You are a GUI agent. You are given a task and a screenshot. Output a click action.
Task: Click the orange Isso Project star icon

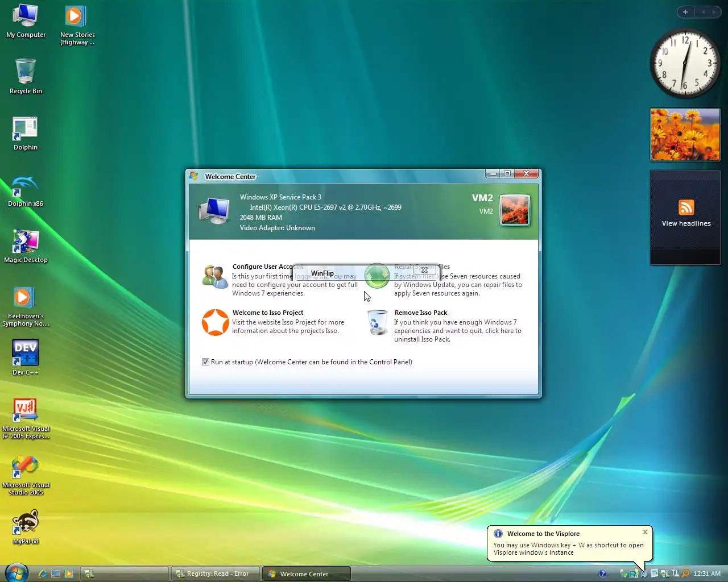coord(216,322)
